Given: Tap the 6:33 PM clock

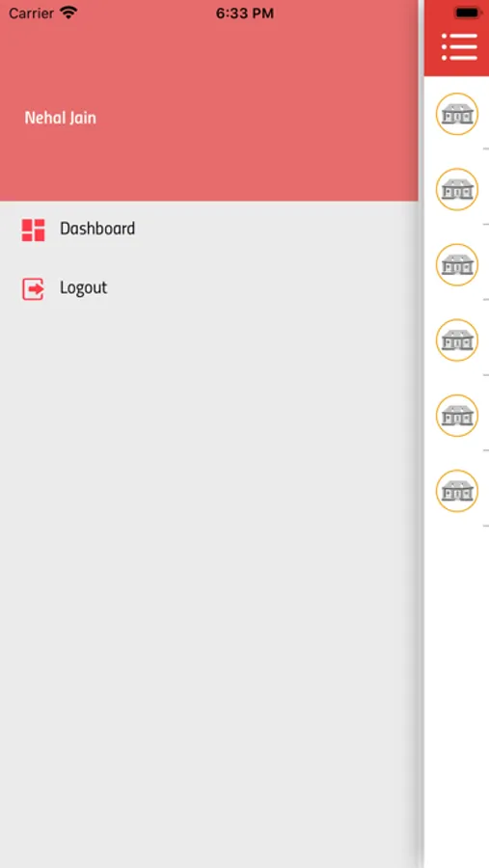Looking at the screenshot, I should point(245,14).
